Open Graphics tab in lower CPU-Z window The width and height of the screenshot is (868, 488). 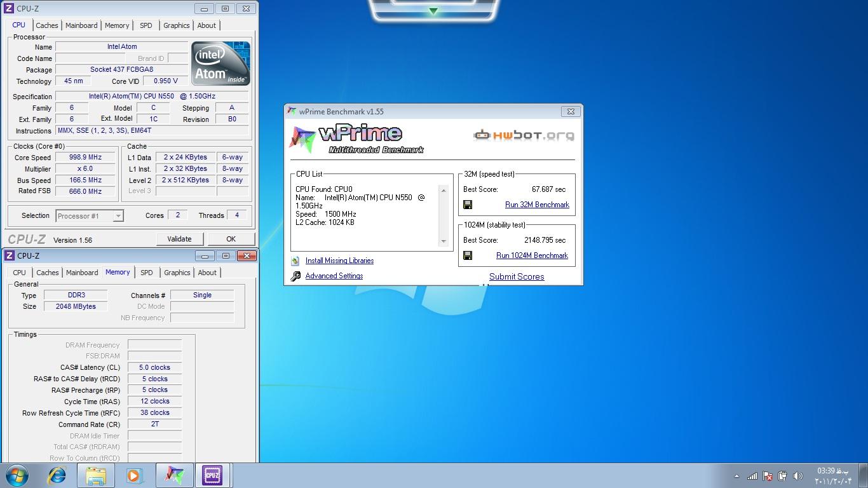point(177,273)
